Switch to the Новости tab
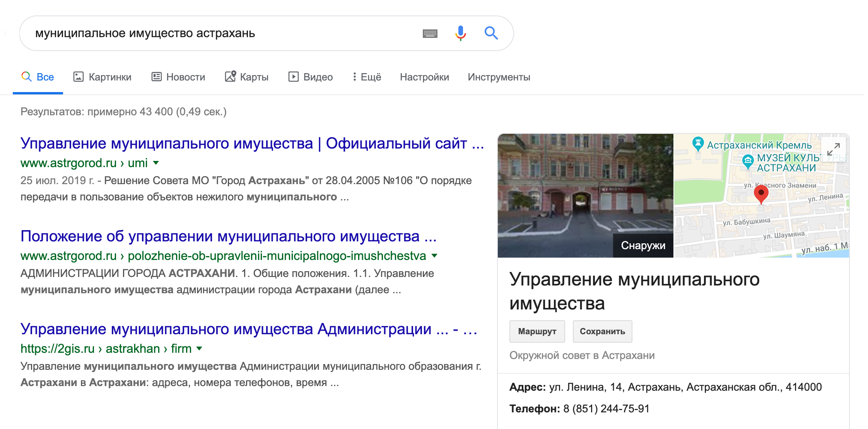This screenshot has width=868, height=429. tap(178, 77)
